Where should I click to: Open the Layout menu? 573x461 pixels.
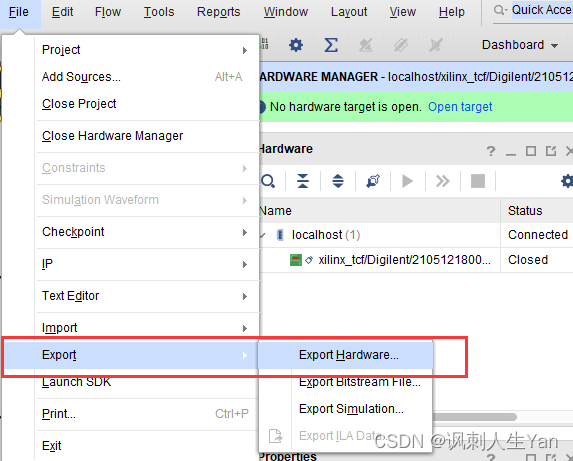point(349,12)
